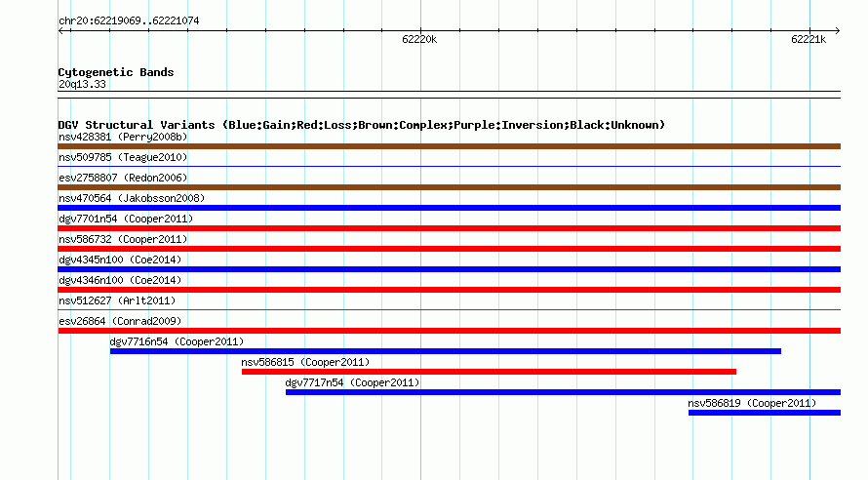Screen dimensions: 868x480
Task: Open esv2758807 (Redon2006) variant label
Action: click(123, 178)
